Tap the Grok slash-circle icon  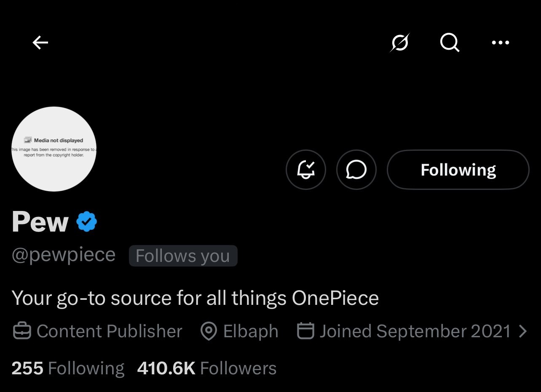[x=399, y=43]
